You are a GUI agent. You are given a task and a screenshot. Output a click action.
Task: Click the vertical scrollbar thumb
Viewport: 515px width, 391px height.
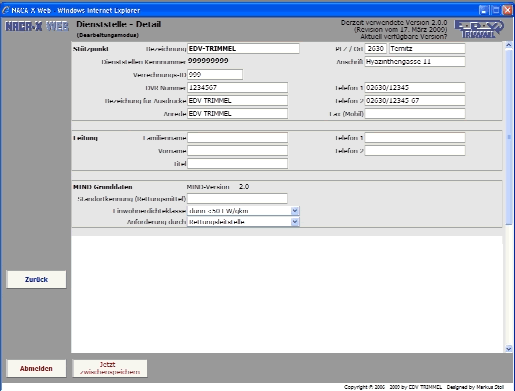click(509, 137)
